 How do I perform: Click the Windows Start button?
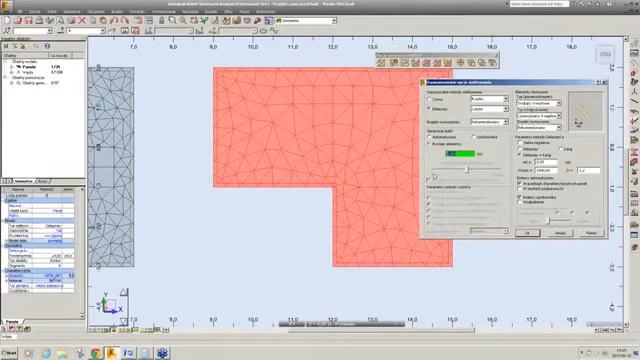point(9,353)
